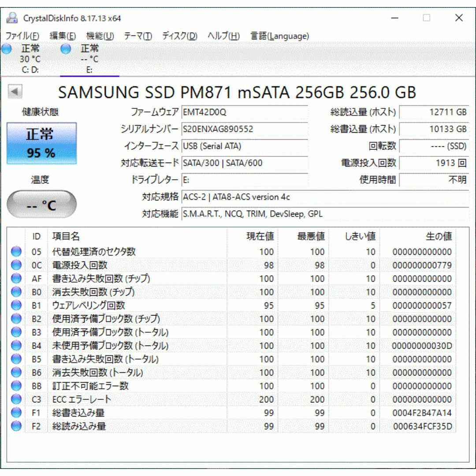476x476 pixels.
Task: Select the C: D: disk status orb
Action: [6, 48]
